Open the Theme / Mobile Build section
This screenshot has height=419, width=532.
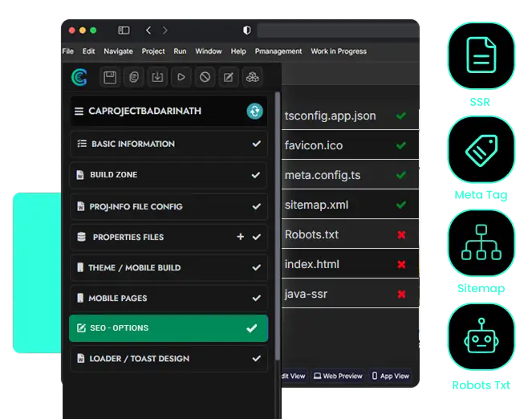tap(169, 267)
